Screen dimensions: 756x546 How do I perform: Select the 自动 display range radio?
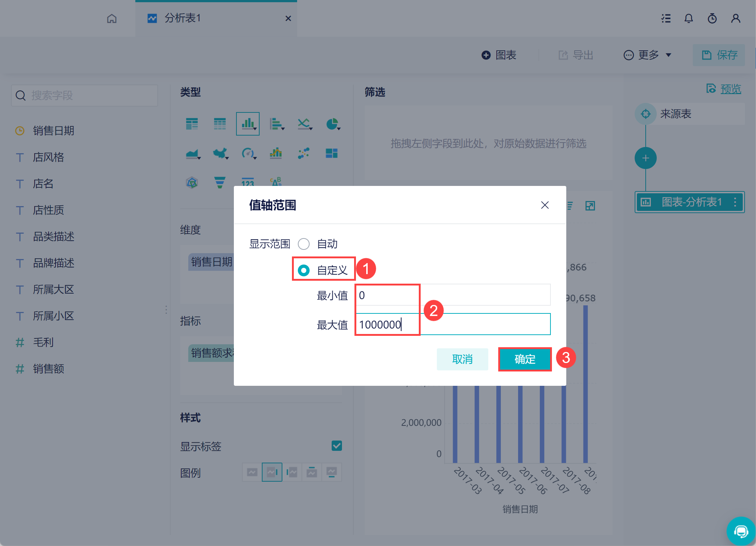click(304, 244)
